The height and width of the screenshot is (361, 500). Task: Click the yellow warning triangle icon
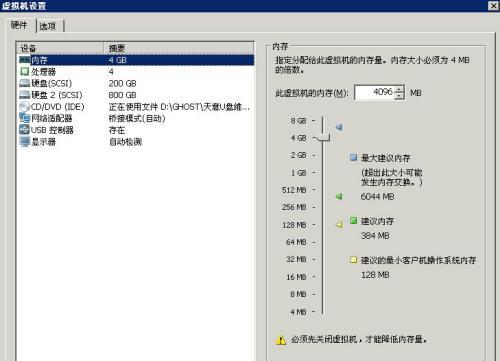tap(281, 340)
